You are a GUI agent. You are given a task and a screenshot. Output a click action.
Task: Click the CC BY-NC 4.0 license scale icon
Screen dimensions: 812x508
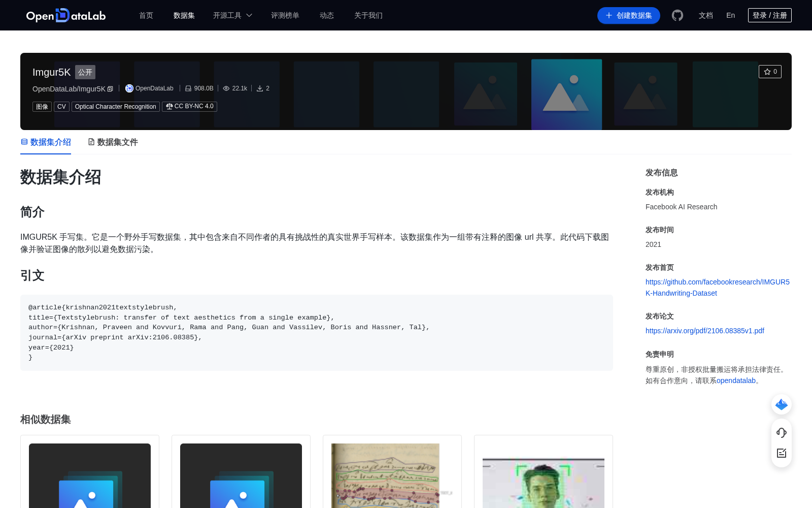[169, 106]
